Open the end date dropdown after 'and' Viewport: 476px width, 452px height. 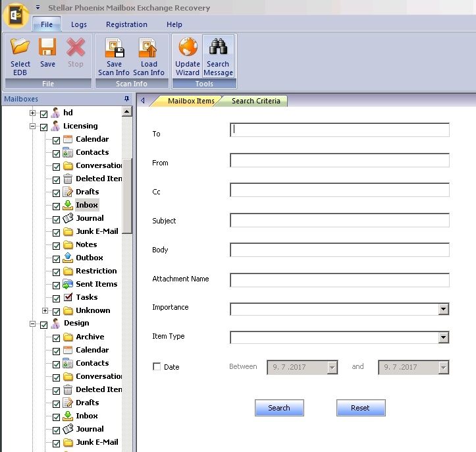click(444, 368)
